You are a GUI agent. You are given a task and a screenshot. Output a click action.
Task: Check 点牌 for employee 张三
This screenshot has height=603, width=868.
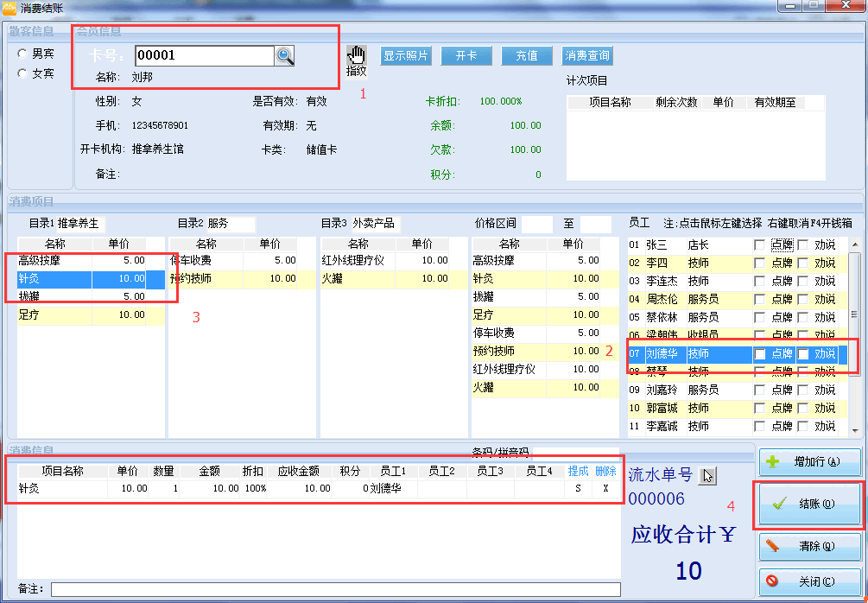[x=759, y=244]
